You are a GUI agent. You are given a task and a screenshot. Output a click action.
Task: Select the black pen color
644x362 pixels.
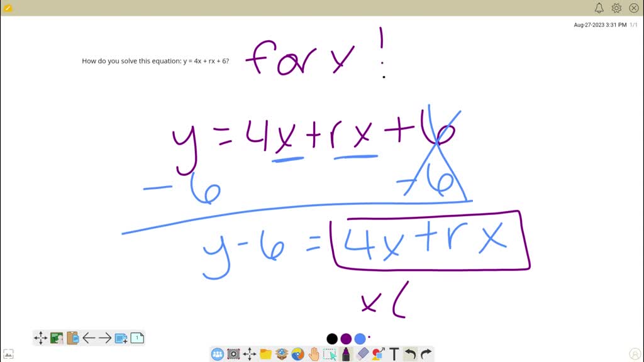pyautogui.click(x=332, y=339)
